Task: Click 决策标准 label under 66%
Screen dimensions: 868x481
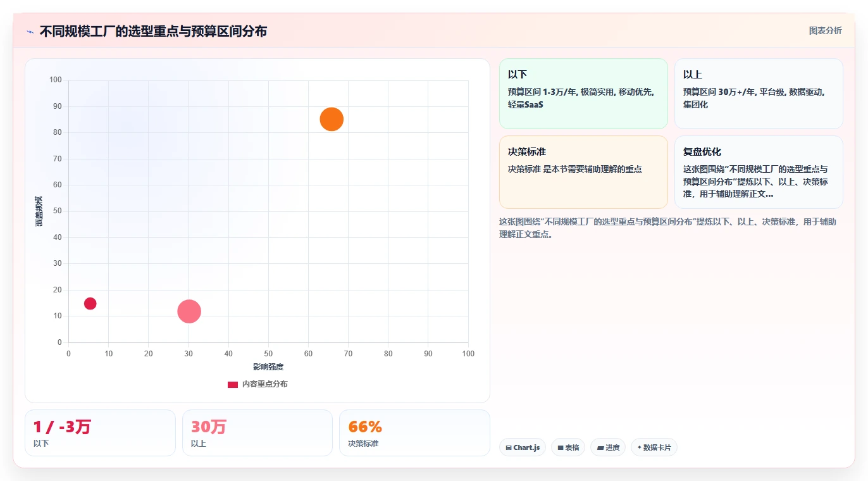Action: [363, 444]
